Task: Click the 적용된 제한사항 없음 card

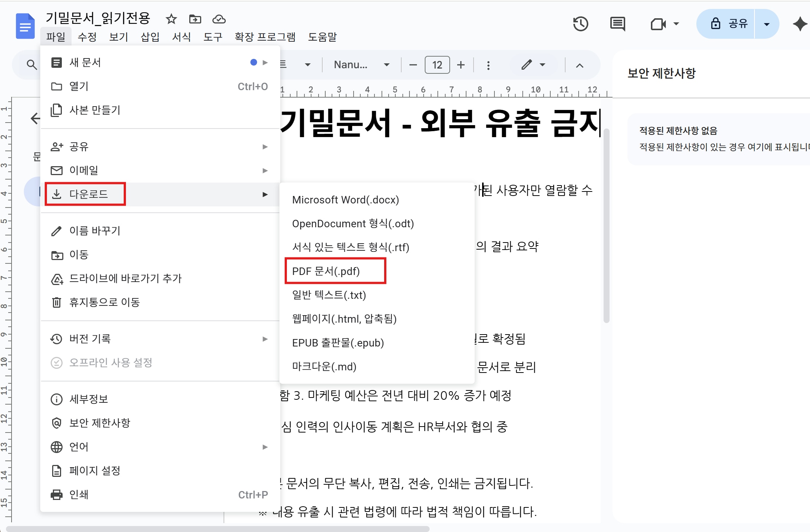Action: pos(719,139)
